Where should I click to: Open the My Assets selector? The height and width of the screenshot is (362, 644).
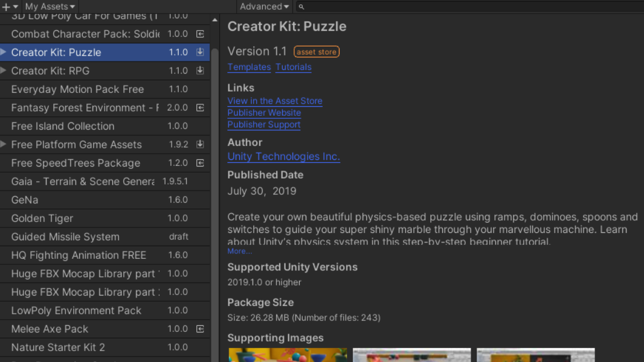48,7
